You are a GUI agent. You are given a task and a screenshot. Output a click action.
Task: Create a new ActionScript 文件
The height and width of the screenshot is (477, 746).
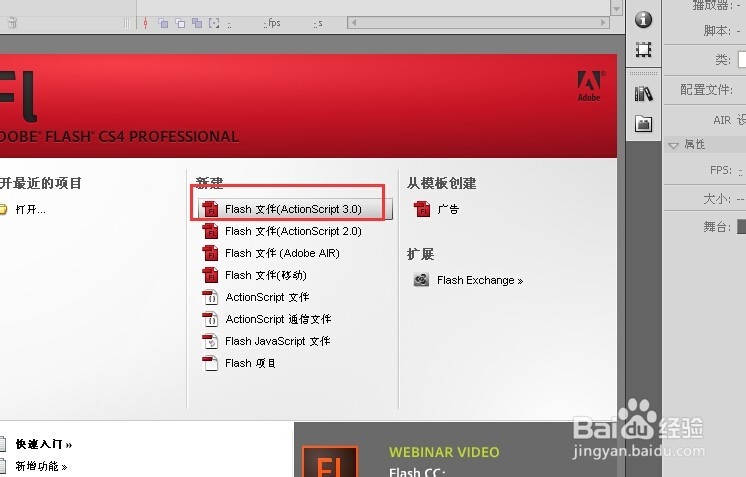point(267,297)
